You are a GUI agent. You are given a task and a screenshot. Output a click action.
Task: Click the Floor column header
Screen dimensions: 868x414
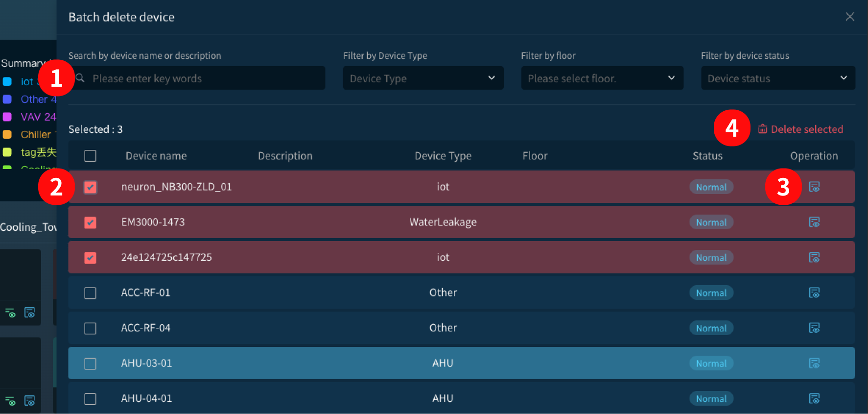(535, 156)
